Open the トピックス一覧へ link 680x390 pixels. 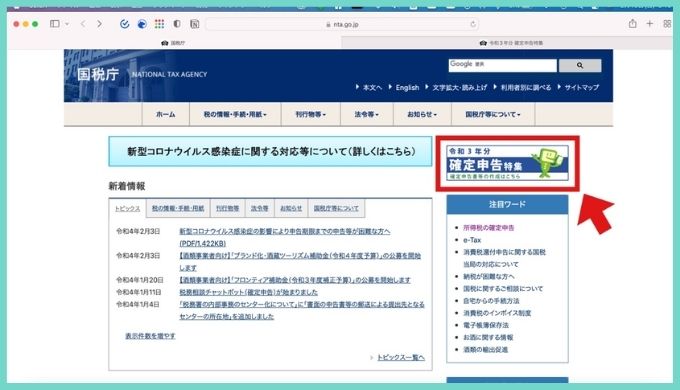point(401,357)
